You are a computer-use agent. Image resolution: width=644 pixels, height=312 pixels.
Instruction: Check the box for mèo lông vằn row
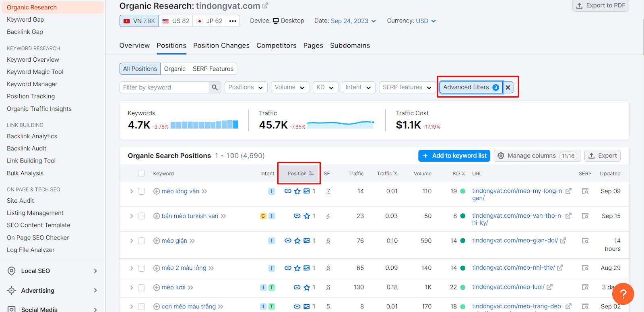point(141,191)
